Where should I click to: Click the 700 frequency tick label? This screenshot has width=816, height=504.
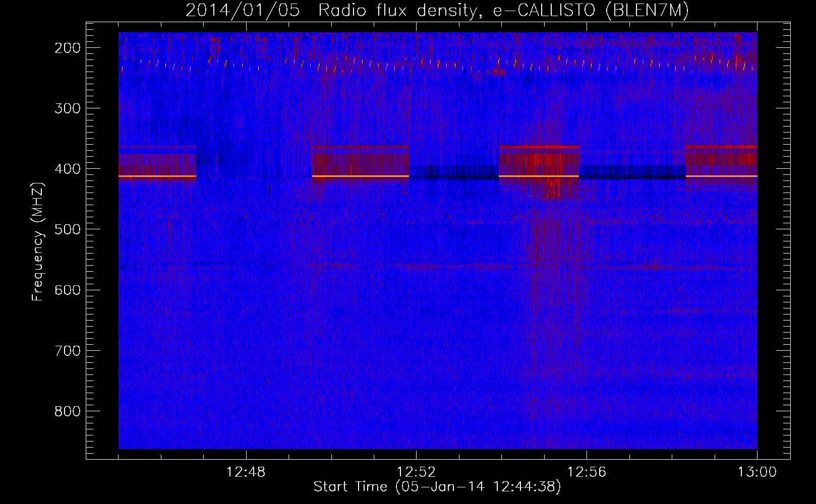(x=67, y=350)
